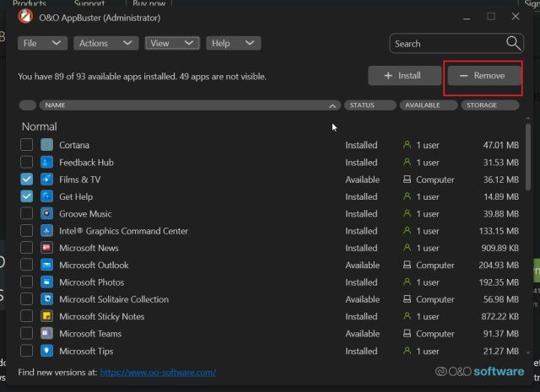Click the O&O software logo link
This screenshot has width=540, height=392.
480,372
